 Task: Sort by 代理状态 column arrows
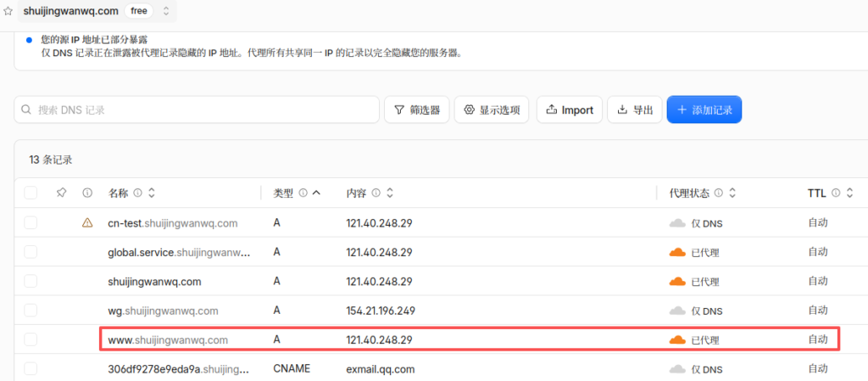[732, 193]
